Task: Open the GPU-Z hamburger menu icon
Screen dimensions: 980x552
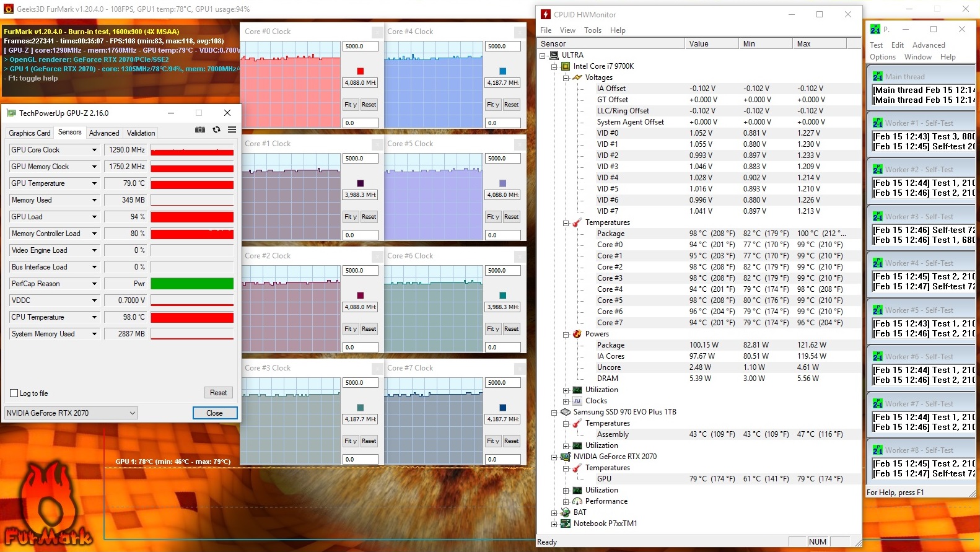Action: click(x=232, y=129)
